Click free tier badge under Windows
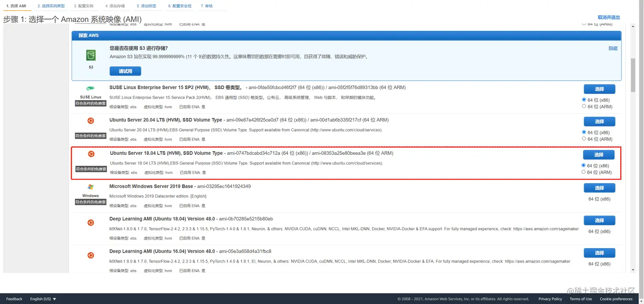The height and width of the screenshot is (304, 644). click(91, 202)
